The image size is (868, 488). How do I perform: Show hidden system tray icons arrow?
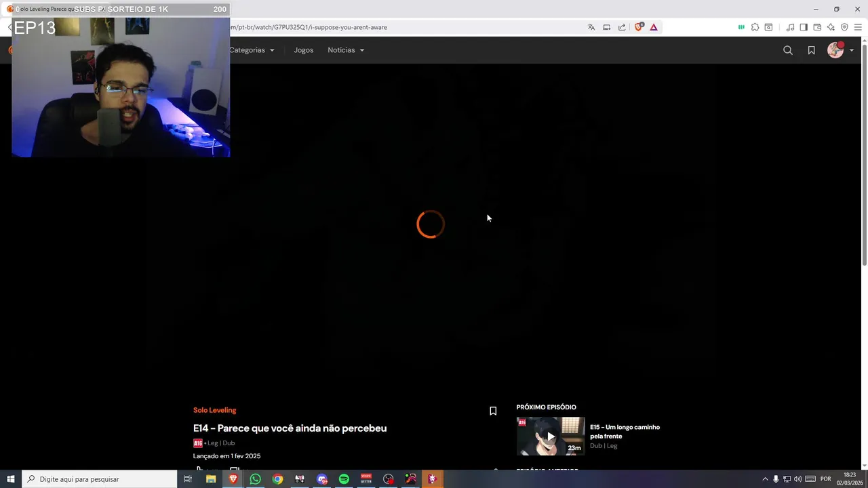point(765,479)
